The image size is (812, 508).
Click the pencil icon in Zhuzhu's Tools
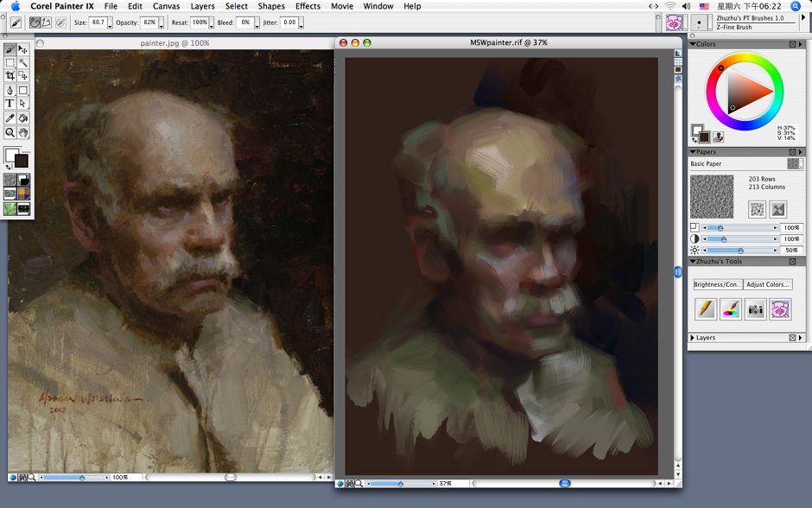click(x=706, y=309)
